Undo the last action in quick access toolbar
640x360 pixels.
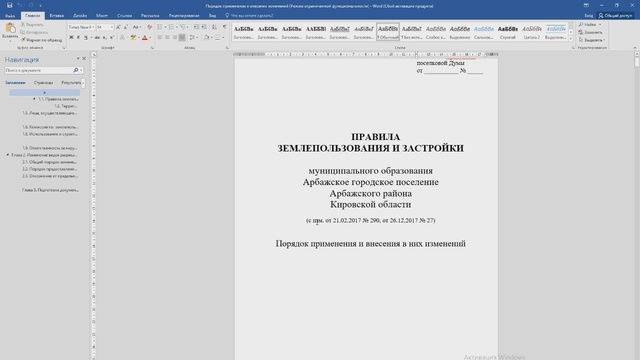tap(19, 5)
